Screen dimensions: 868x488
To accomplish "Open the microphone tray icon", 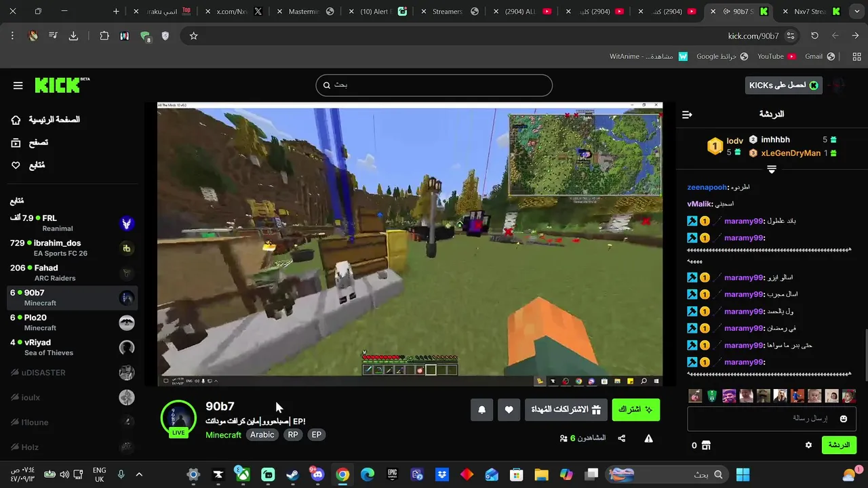I will [121, 474].
